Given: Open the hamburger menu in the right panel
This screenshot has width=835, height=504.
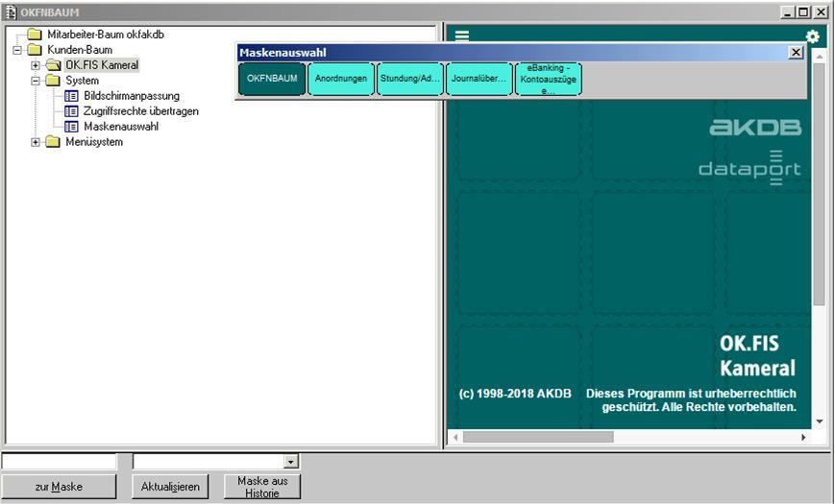Looking at the screenshot, I should coord(462,36).
